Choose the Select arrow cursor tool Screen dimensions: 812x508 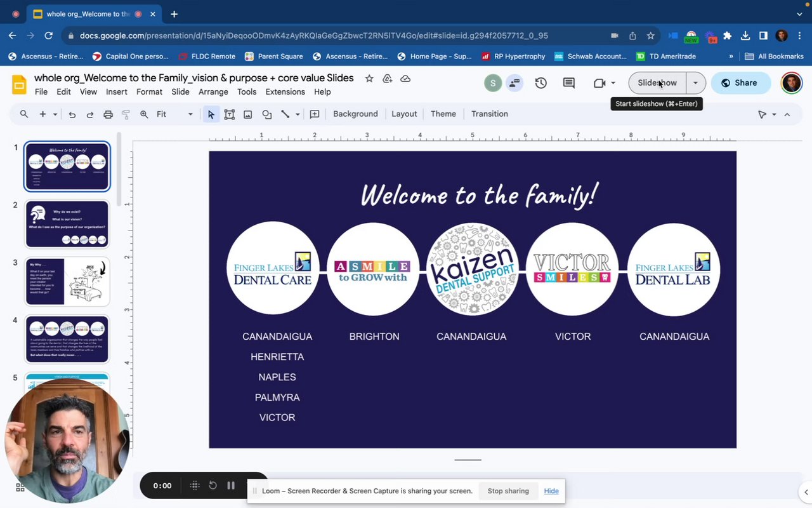(211, 114)
